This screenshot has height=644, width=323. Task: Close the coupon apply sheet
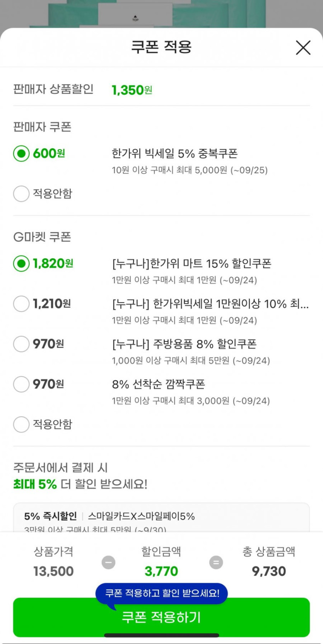coord(303,48)
